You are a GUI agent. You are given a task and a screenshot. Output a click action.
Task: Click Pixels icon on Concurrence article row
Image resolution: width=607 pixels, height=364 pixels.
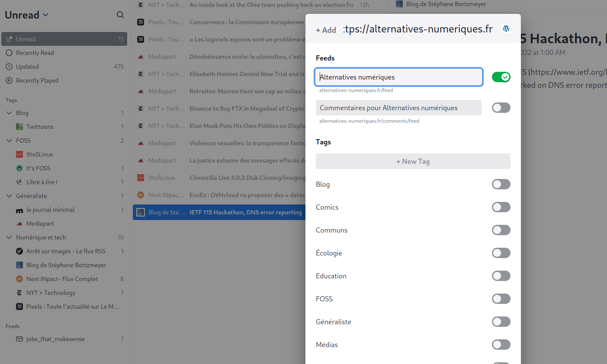pyautogui.click(x=141, y=22)
